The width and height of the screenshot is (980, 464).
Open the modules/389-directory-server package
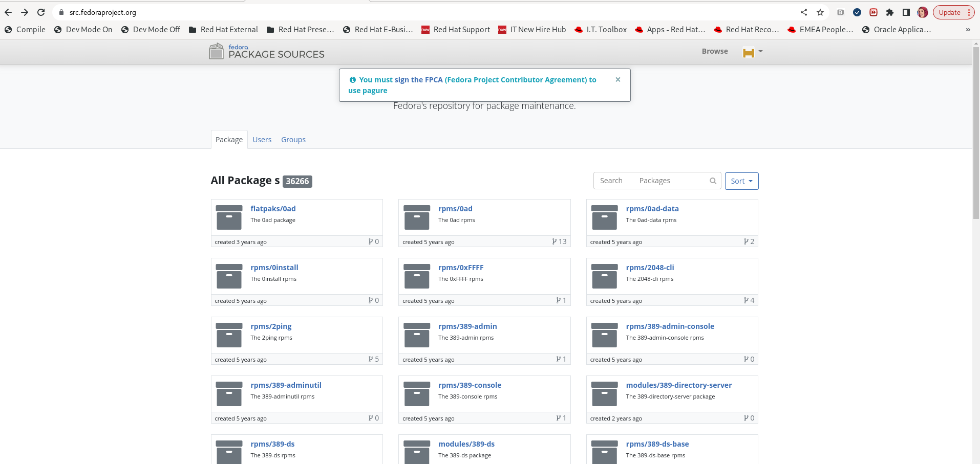[x=678, y=385]
